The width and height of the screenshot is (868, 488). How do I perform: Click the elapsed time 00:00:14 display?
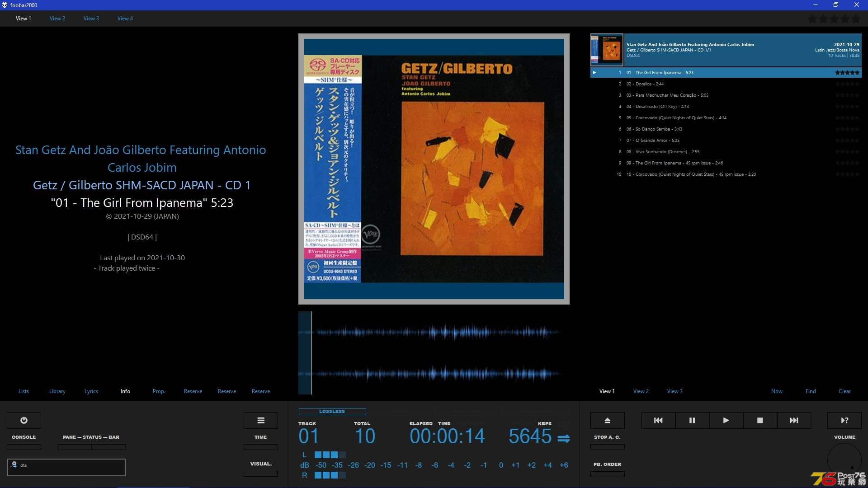[x=447, y=436]
